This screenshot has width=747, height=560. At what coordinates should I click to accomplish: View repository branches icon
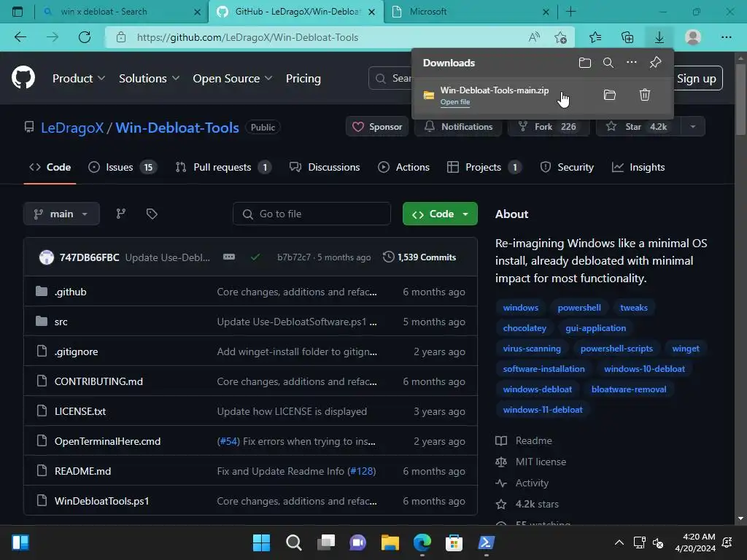121,214
